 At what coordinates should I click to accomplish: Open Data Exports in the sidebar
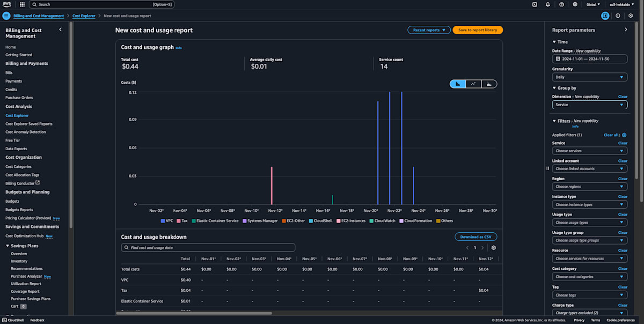tap(16, 149)
